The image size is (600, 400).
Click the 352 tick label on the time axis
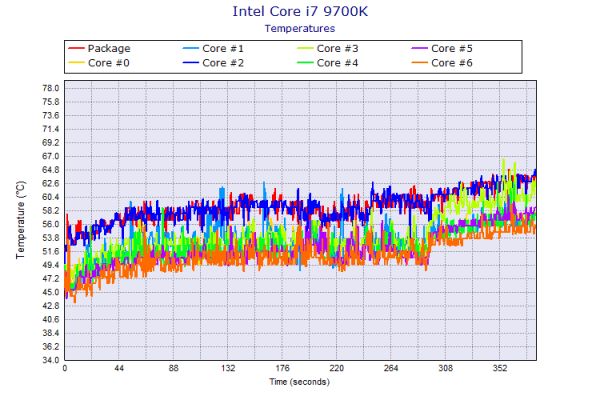[500, 368]
